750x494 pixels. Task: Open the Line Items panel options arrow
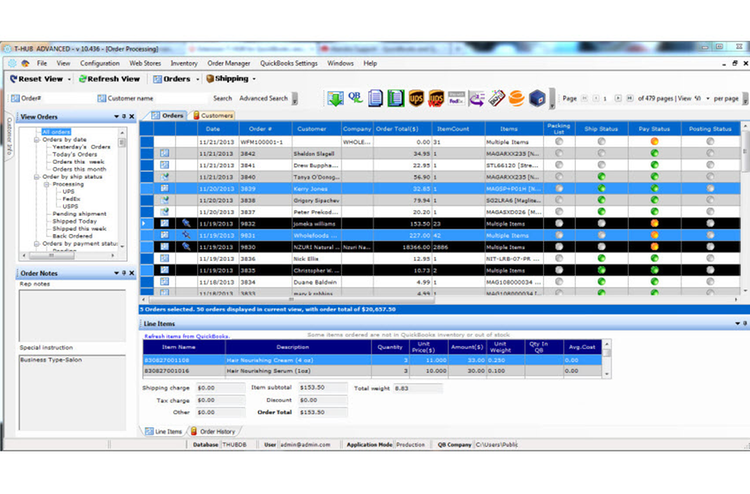pyautogui.click(x=738, y=323)
